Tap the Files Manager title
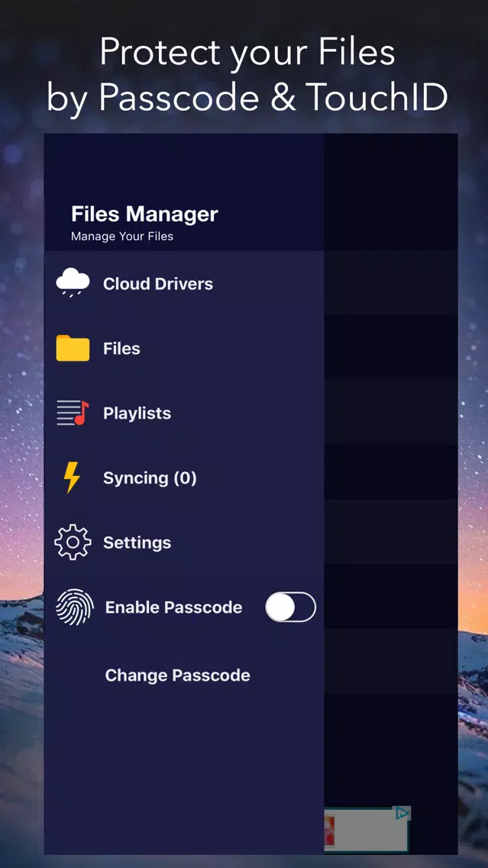The height and width of the screenshot is (868, 488). click(145, 214)
